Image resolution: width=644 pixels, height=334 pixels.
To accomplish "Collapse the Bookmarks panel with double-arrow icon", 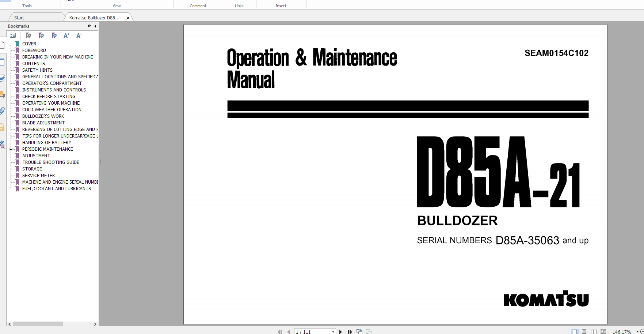I will point(89,26).
